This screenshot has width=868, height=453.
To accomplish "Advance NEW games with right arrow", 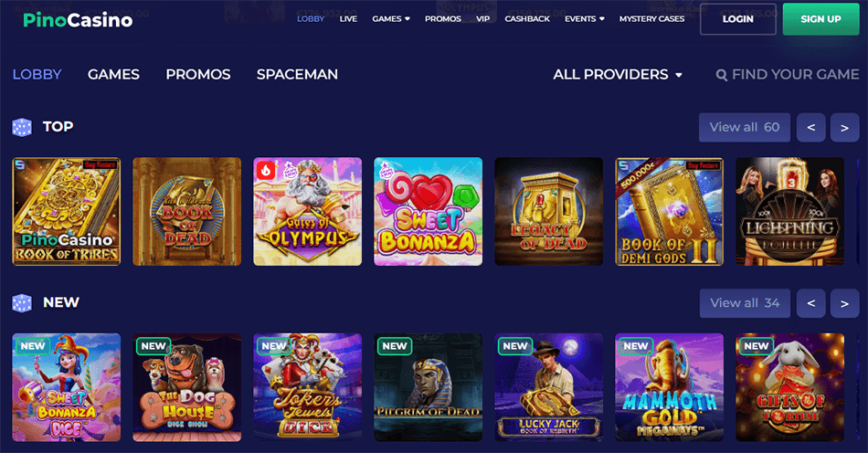I will pyautogui.click(x=844, y=303).
